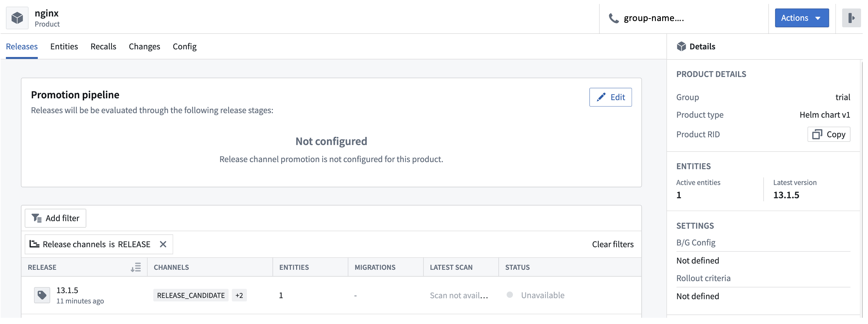Click the Release channels filter chip
Image resolution: width=868 pixels, height=324 pixels.
99,244
